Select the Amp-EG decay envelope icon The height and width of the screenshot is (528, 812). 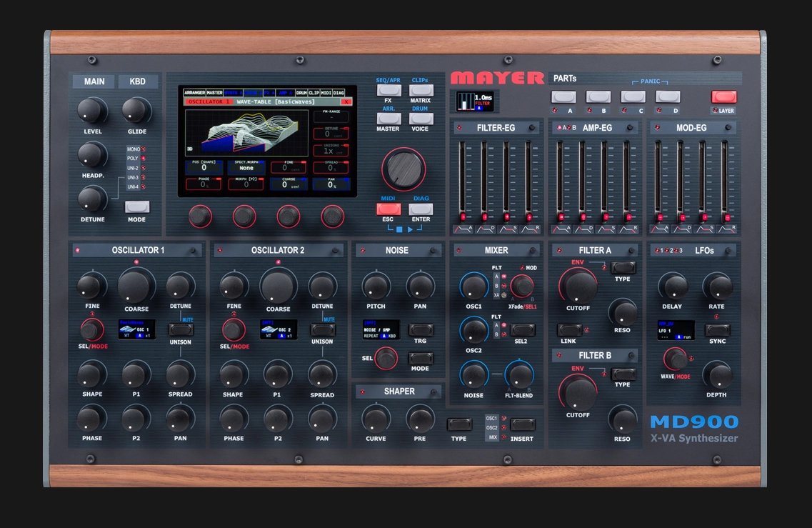(x=583, y=229)
